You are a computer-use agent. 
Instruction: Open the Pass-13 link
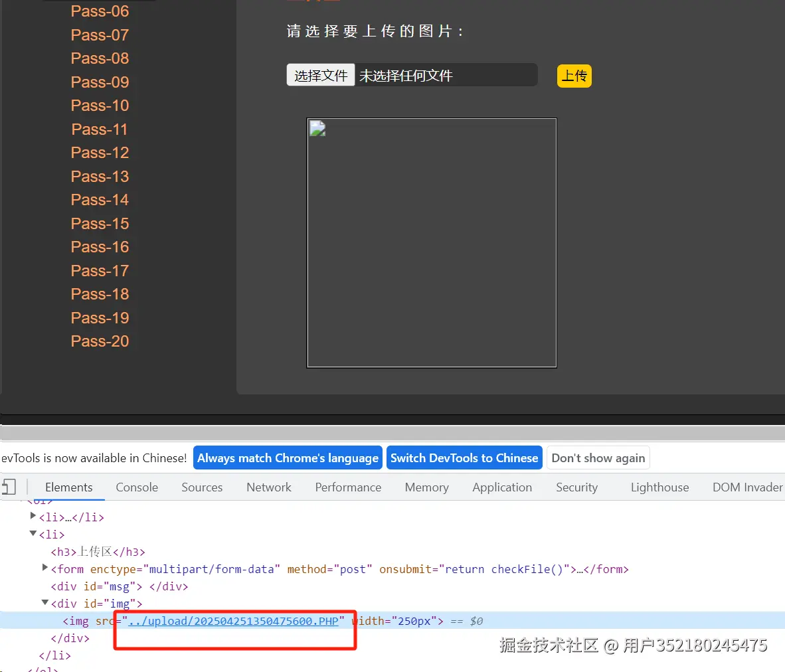coord(100,176)
